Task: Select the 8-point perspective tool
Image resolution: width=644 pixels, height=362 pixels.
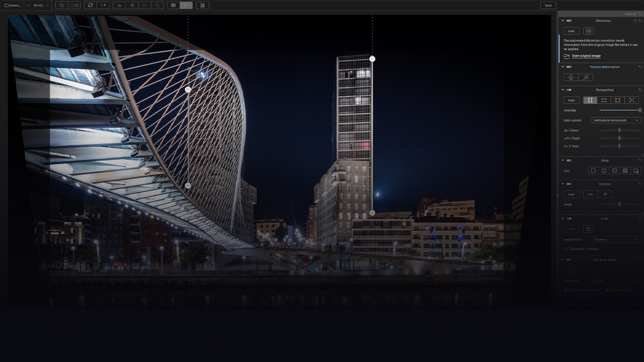Action: click(631, 100)
